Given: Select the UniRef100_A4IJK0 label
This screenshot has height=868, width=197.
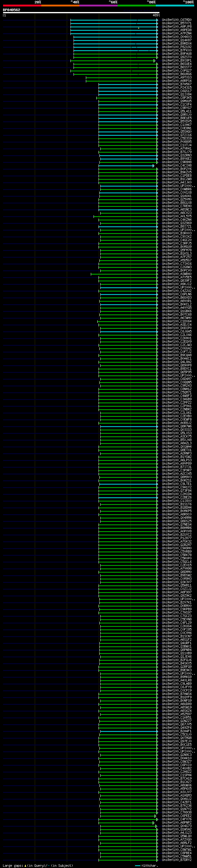Looking at the screenshot, I should 176,183.
